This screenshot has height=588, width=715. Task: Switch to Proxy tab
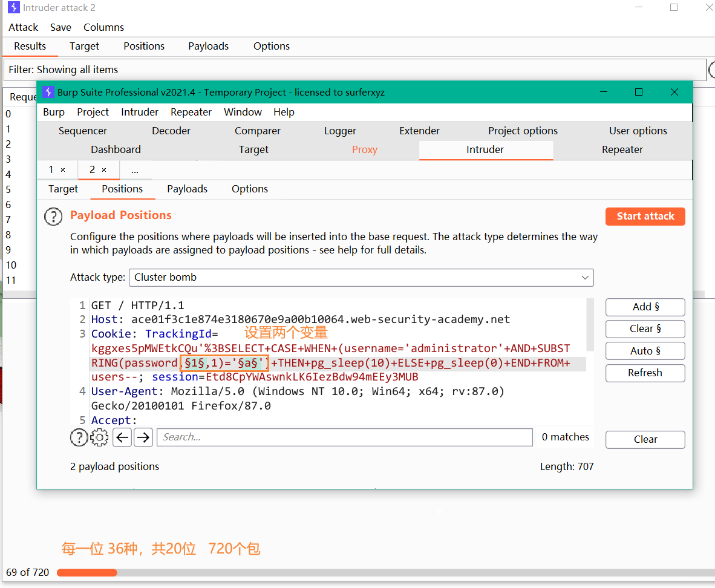pos(365,149)
